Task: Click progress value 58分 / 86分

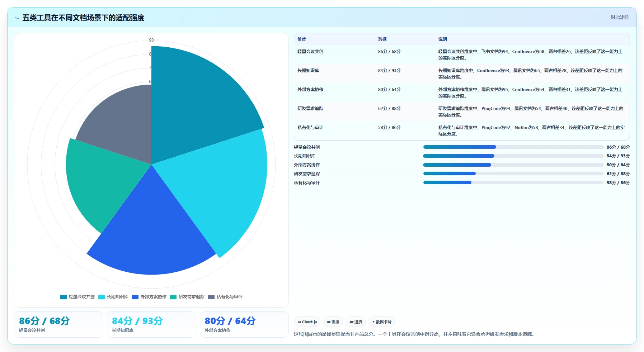Action: (x=618, y=183)
